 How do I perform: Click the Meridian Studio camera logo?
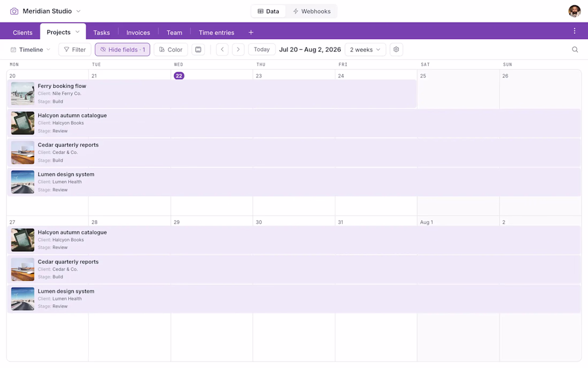(x=14, y=11)
